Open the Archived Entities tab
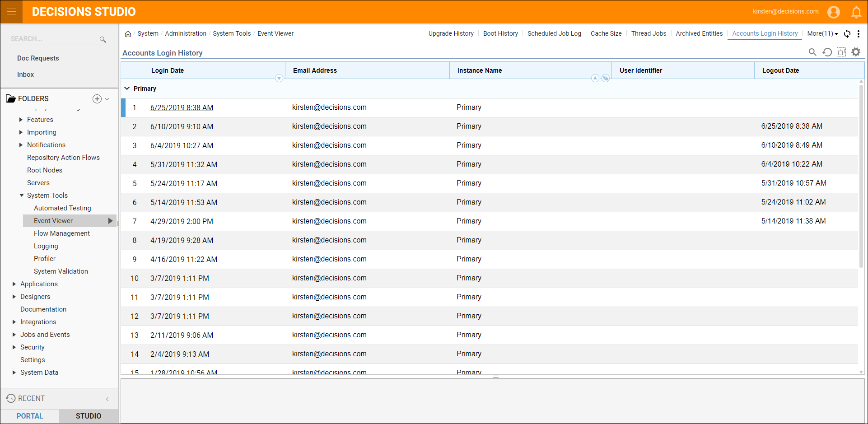 pos(699,34)
